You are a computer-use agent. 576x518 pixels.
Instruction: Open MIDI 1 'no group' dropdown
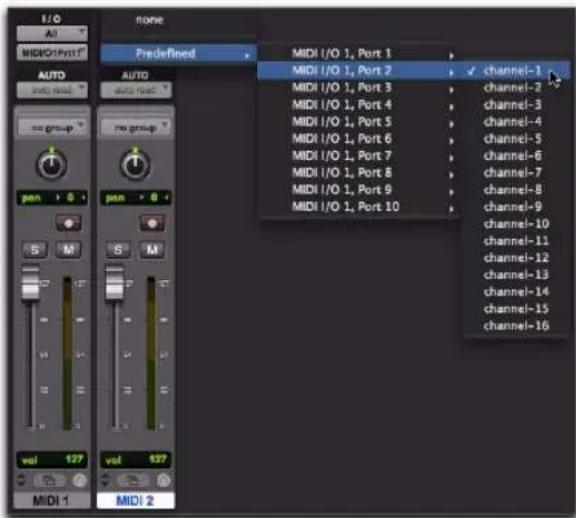click(52, 127)
